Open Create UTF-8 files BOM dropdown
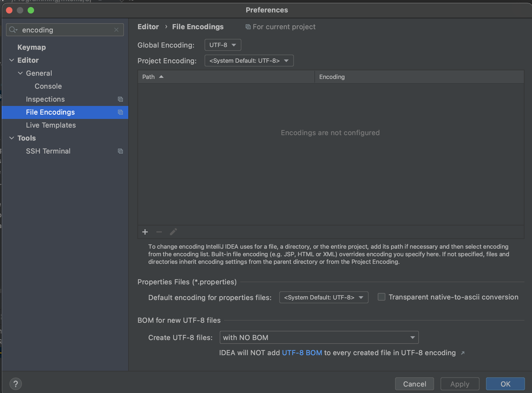This screenshot has height=393, width=532. point(319,337)
